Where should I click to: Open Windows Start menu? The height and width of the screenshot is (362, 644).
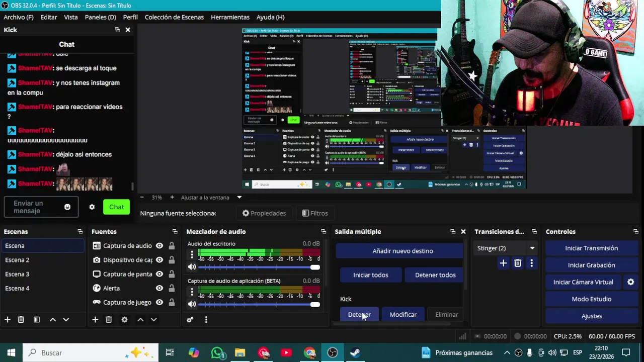pos(11,353)
